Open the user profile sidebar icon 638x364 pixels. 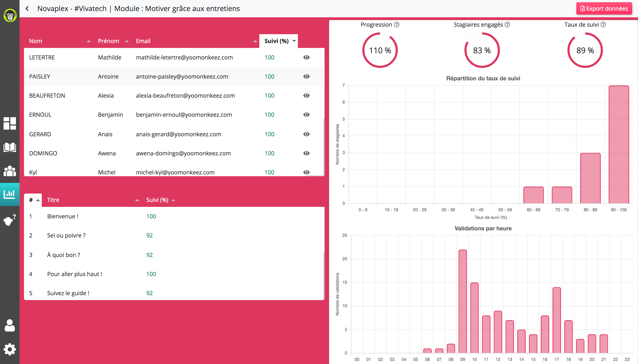point(10,326)
